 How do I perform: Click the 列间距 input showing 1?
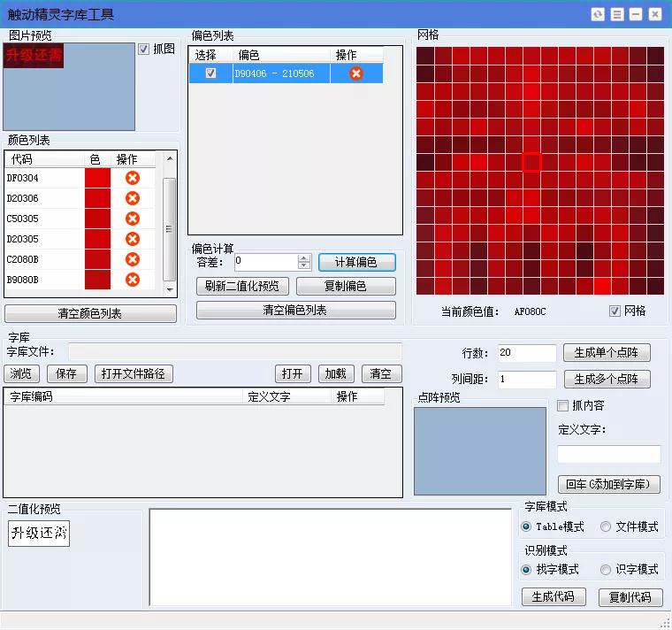coord(527,379)
